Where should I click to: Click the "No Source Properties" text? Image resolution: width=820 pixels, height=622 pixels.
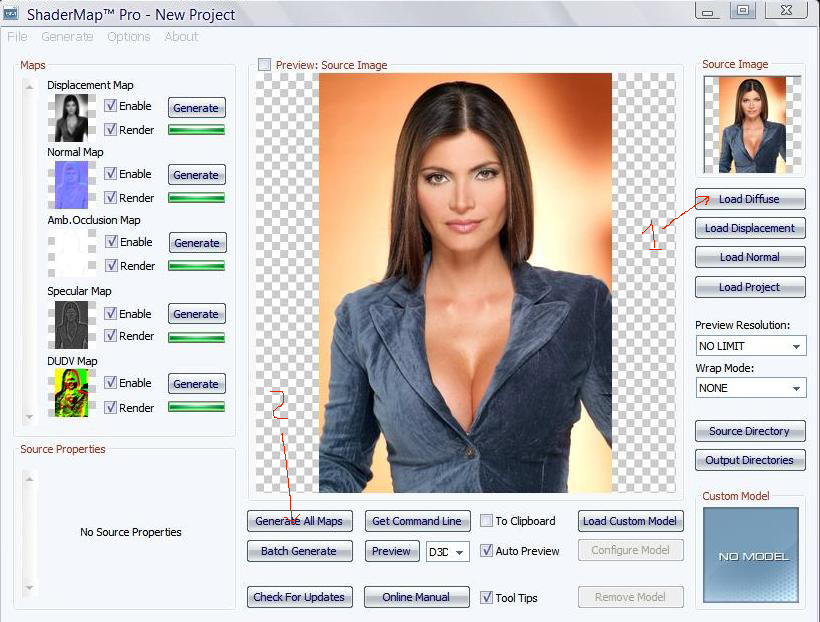click(131, 532)
